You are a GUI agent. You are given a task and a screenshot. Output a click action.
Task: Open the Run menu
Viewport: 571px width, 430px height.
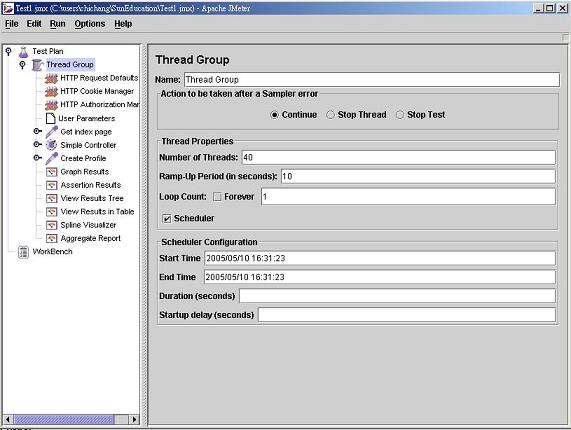(x=58, y=24)
